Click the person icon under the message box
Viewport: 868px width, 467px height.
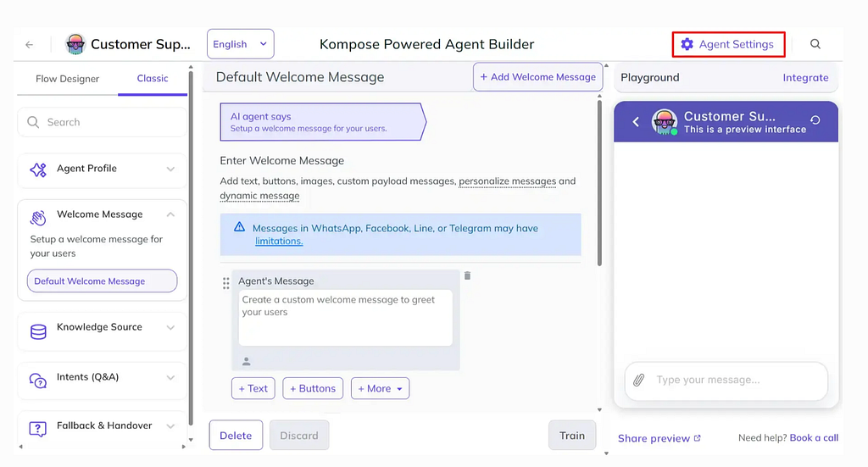pos(247,361)
